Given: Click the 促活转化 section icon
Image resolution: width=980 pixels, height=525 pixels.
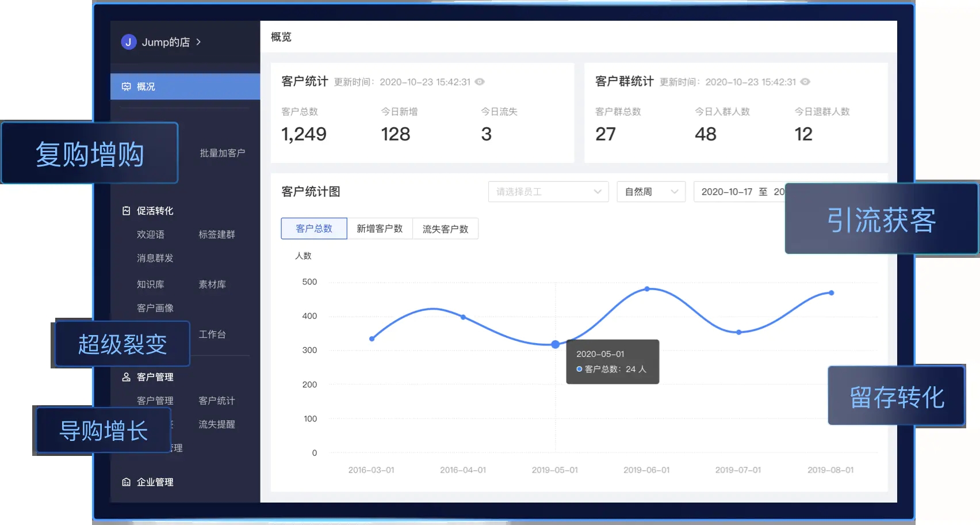Looking at the screenshot, I should (x=127, y=211).
